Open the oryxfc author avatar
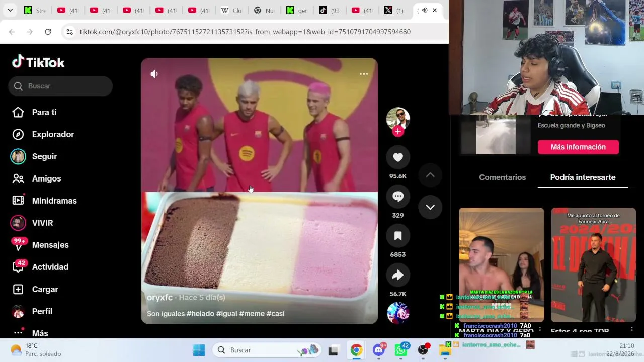The height and width of the screenshot is (362, 644). pyautogui.click(x=398, y=119)
